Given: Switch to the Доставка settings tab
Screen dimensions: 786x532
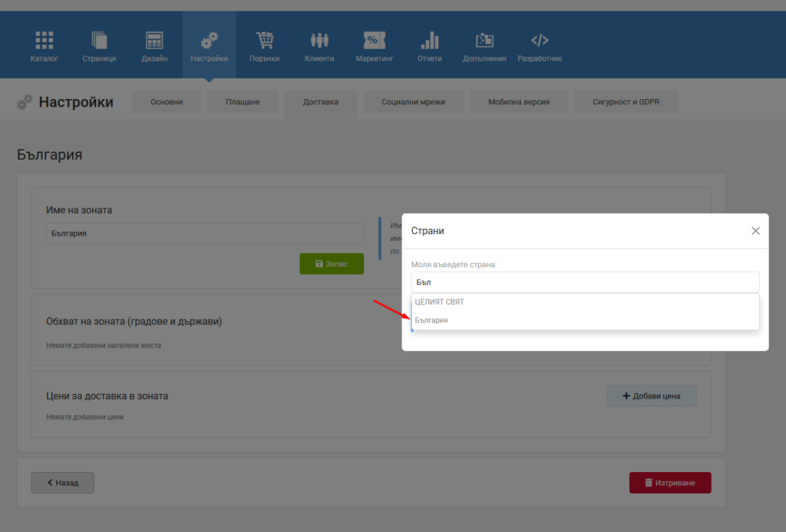Looking at the screenshot, I should pyautogui.click(x=320, y=102).
